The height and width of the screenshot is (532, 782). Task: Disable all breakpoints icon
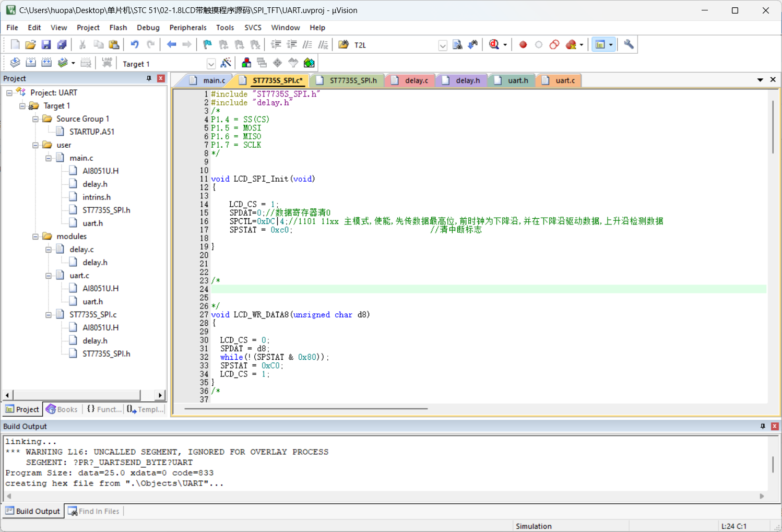(x=554, y=45)
